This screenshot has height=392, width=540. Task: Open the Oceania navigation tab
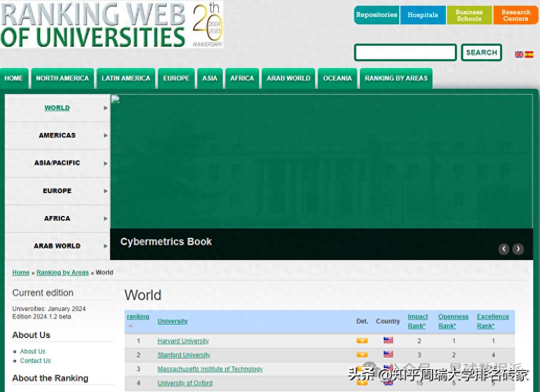(x=337, y=78)
